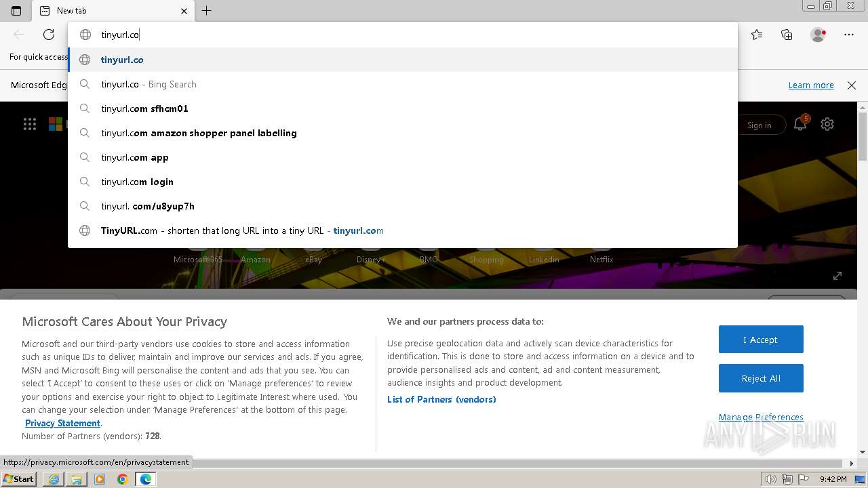
Task: Dismiss the Microsoft Edge notification bar
Action: (852, 85)
